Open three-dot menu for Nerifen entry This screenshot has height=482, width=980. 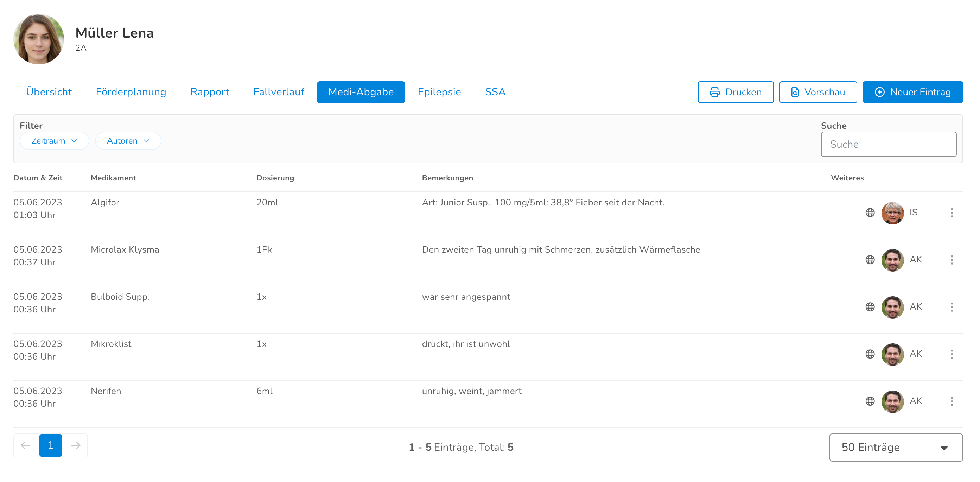click(952, 401)
